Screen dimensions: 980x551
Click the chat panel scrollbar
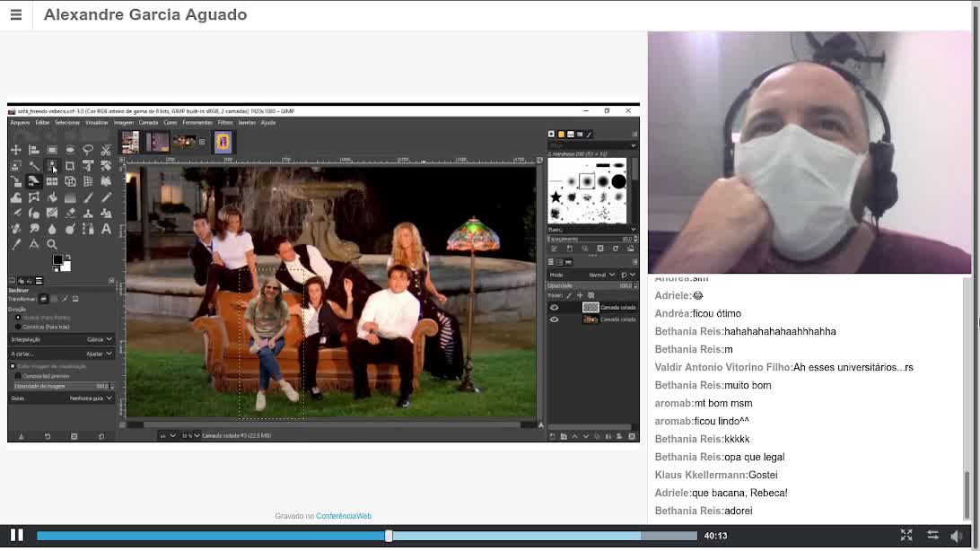(x=967, y=496)
